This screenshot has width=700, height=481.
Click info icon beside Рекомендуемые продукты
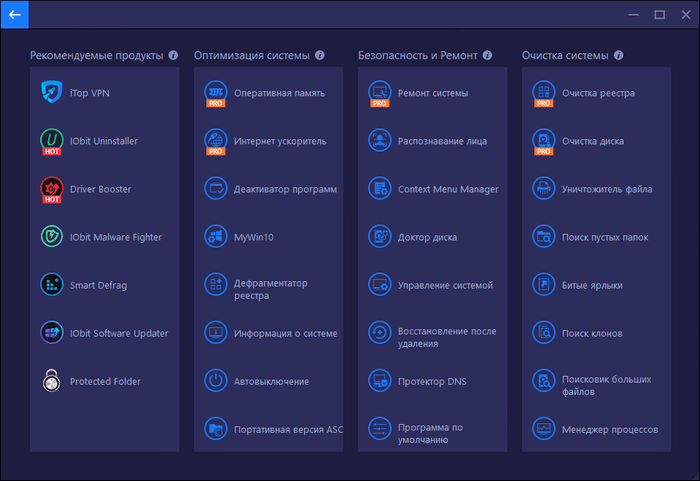click(x=173, y=55)
